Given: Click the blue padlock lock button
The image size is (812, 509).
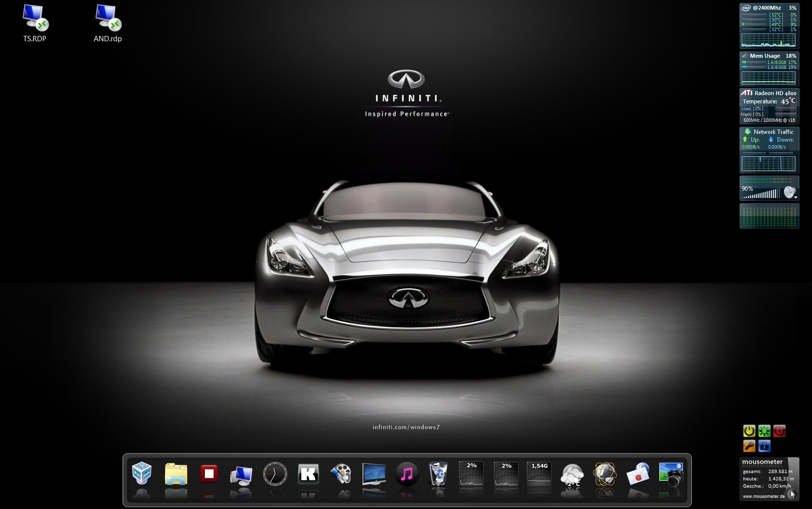Looking at the screenshot, I should [764, 446].
